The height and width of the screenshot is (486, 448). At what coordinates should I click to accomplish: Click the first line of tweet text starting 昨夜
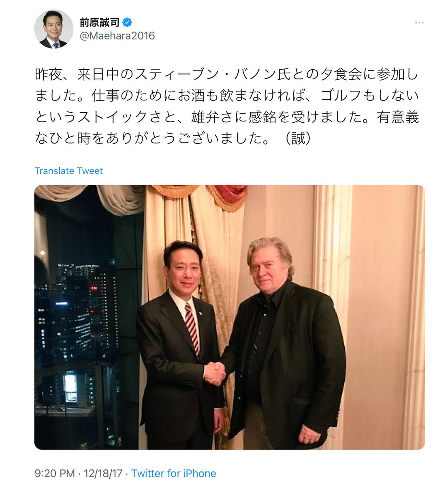(227, 75)
